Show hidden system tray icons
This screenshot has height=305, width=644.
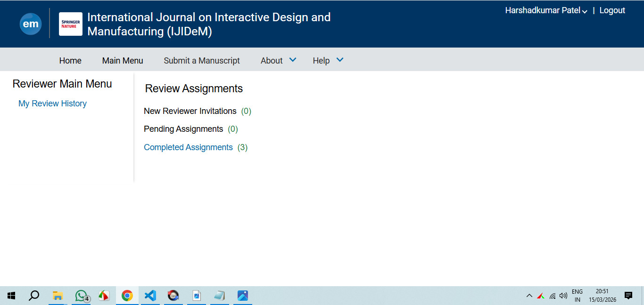(x=529, y=296)
